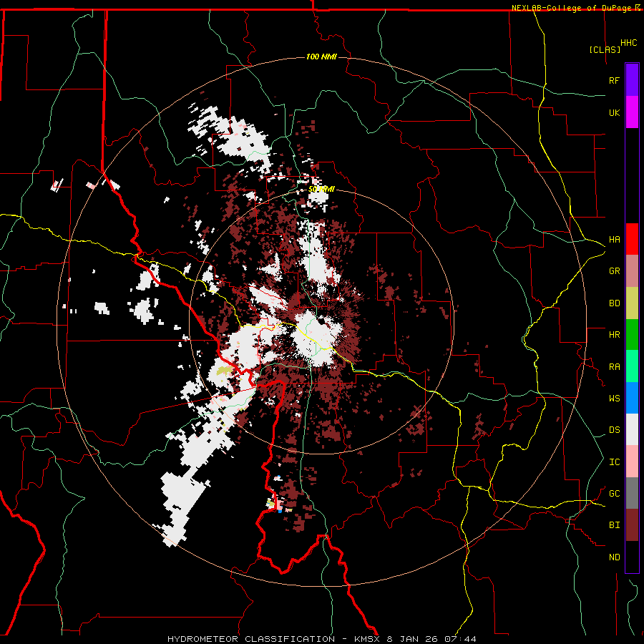This screenshot has height=644, width=644.
Task: Click the 100 NMI range ring label
Action: pos(321,57)
